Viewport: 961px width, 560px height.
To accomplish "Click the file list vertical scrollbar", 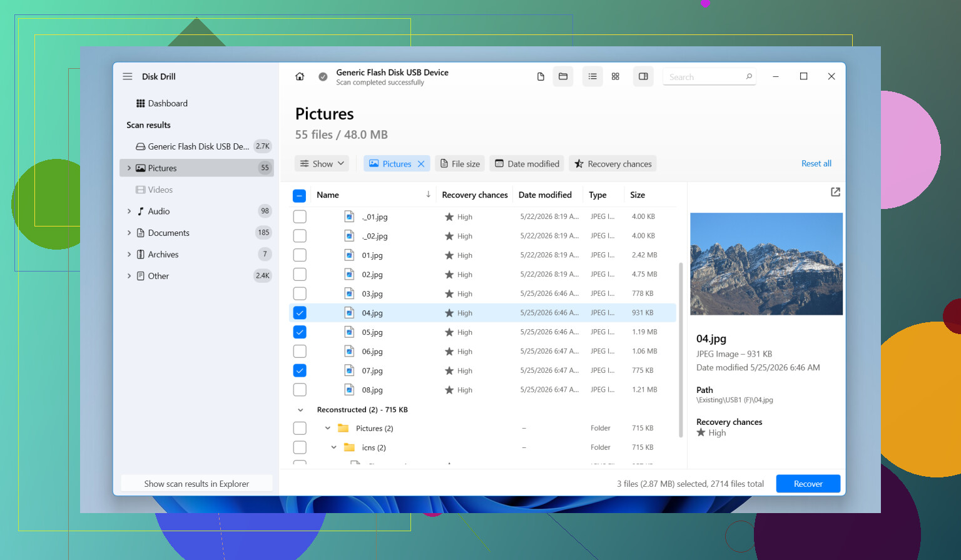I will pos(681,349).
